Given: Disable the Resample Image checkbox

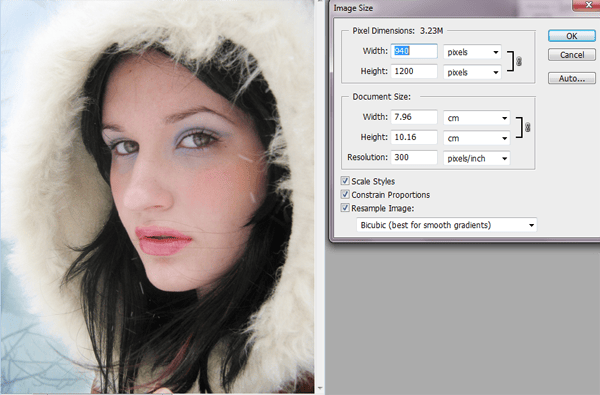Looking at the screenshot, I should tap(345, 207).
